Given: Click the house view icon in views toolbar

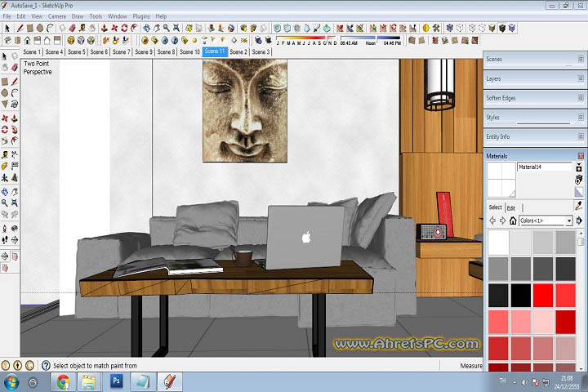Looking at the screenshot, I should pos(28,40).
